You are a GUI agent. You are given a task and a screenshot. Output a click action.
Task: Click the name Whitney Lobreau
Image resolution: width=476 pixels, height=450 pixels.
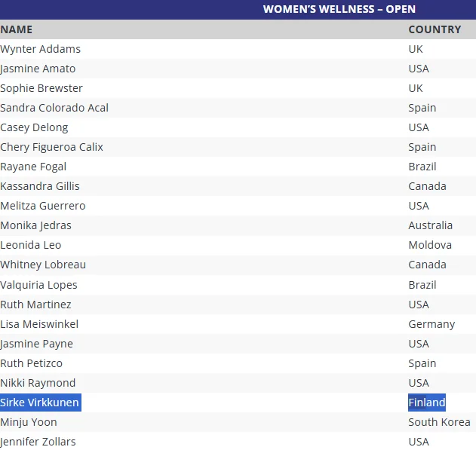[43, 265]
